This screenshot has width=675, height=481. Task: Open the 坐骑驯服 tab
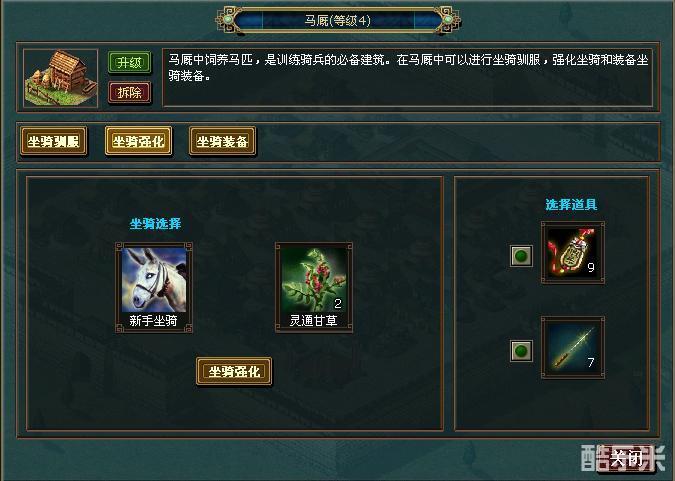click(x=53, y=141)
